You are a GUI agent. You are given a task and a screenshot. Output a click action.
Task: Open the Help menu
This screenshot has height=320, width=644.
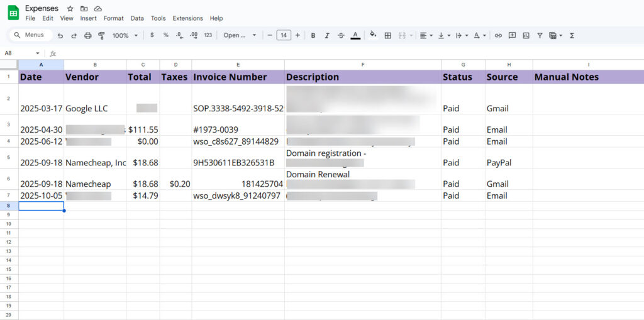click(x=216, y=18)
